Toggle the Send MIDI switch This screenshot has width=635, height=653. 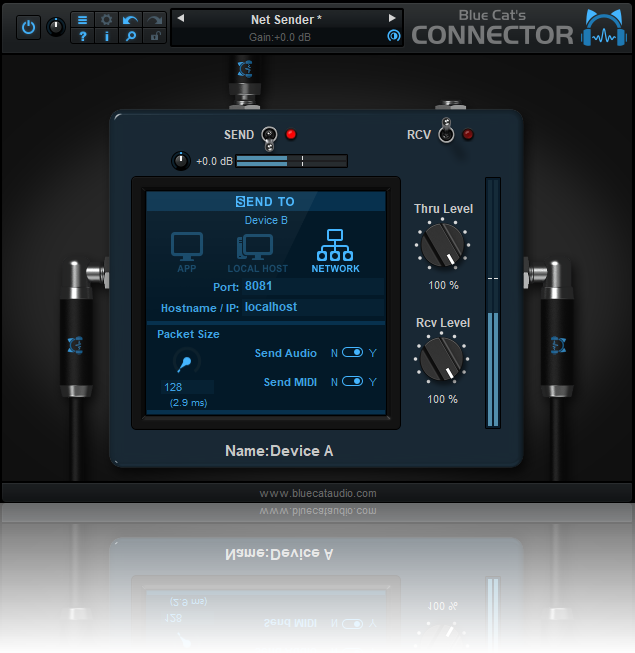[352, 381]
